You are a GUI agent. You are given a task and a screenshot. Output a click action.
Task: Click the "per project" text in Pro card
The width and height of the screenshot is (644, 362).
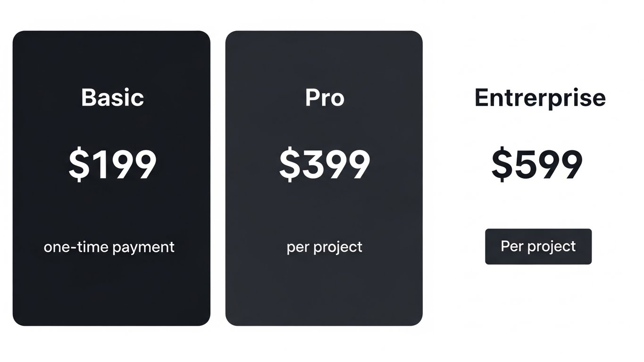tap(325, 247)
